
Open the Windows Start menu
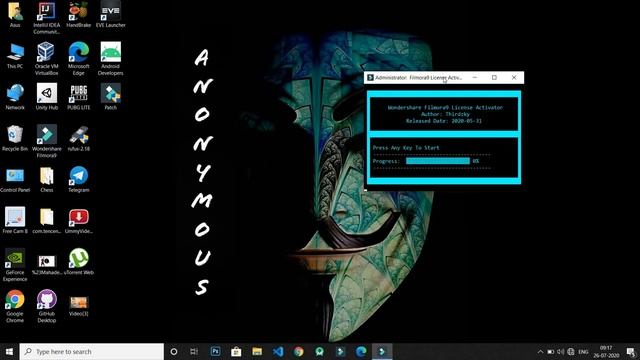(9, 351)
